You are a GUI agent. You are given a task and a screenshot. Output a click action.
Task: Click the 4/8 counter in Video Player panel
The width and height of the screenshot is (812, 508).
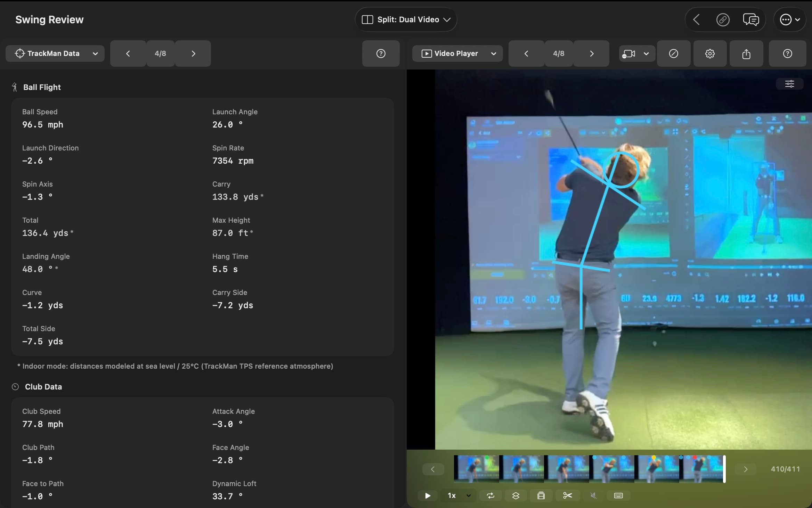point(559,54)
